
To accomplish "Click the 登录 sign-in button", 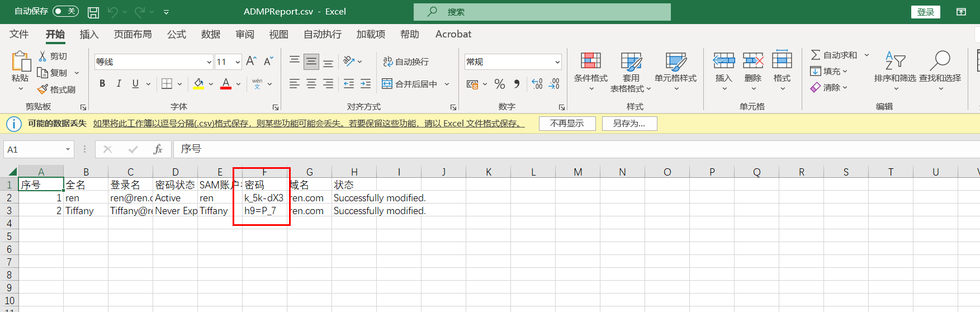I will tap(926, 12).
